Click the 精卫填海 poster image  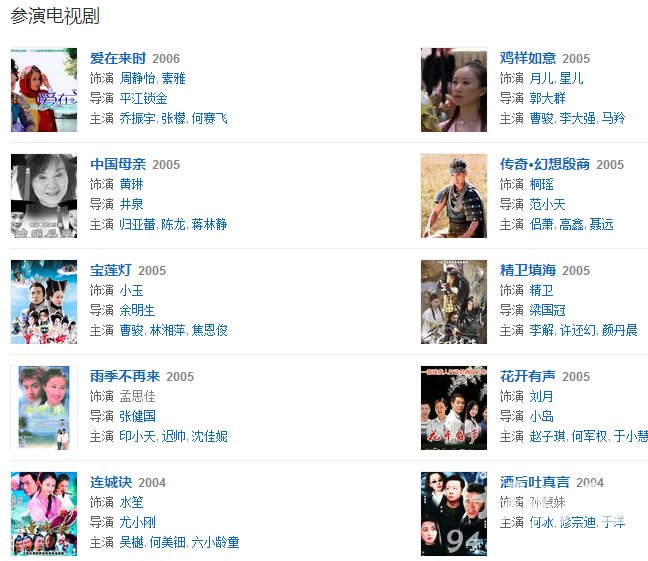(x=454, y=302)
